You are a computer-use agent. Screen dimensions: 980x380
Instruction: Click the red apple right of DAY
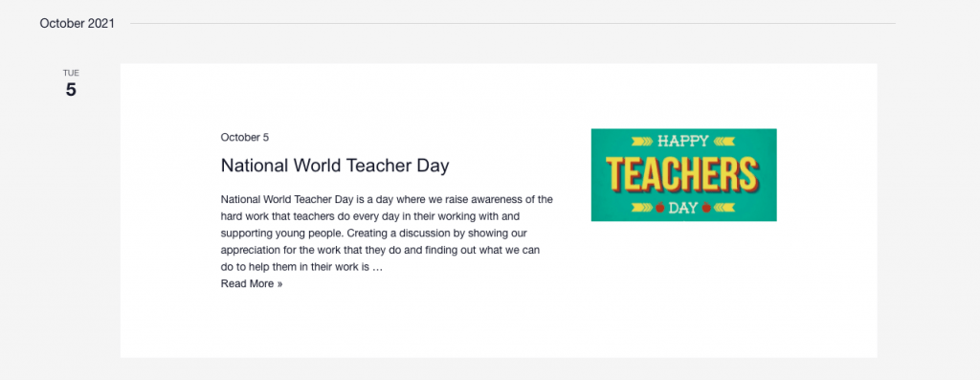[x=707, y=208]
